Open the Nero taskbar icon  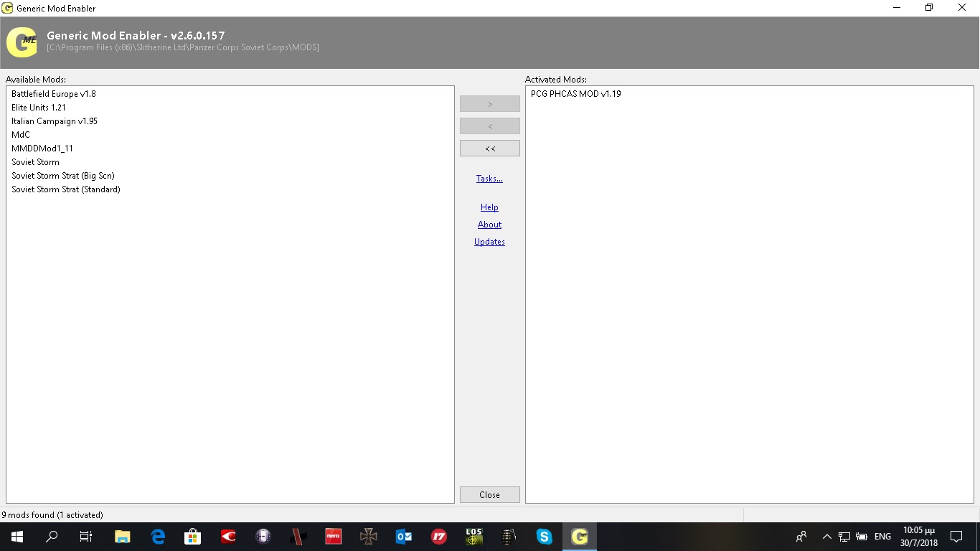click(x=334, y=537)
